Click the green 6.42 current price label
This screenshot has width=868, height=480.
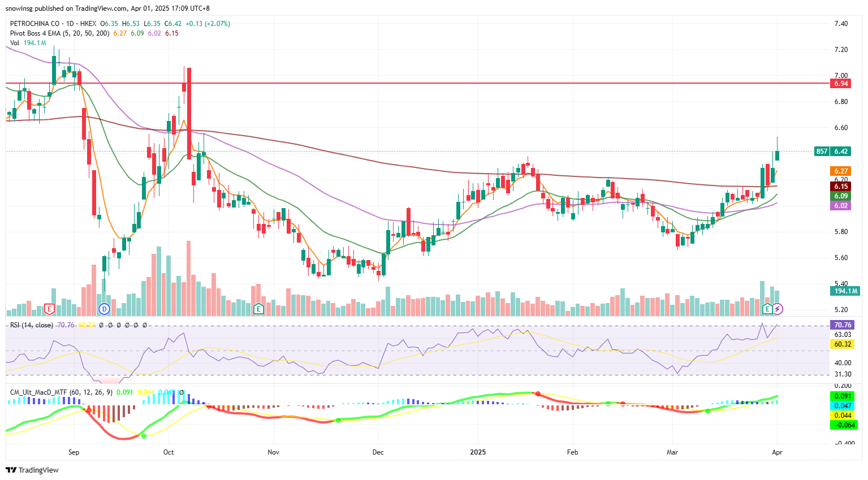coord(841,152)
